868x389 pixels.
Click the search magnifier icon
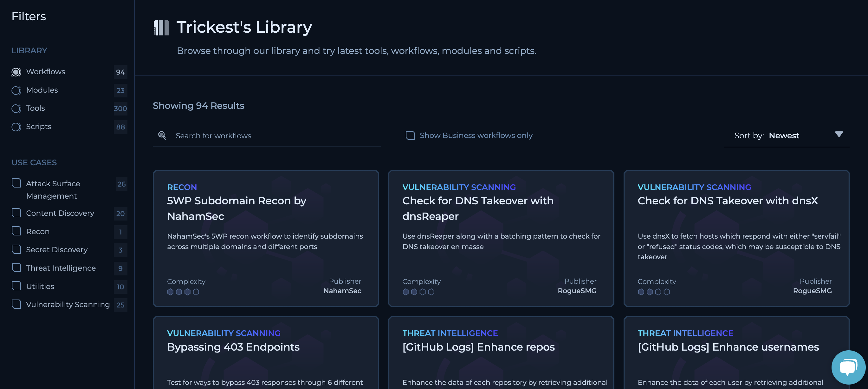tap(162, 135)
